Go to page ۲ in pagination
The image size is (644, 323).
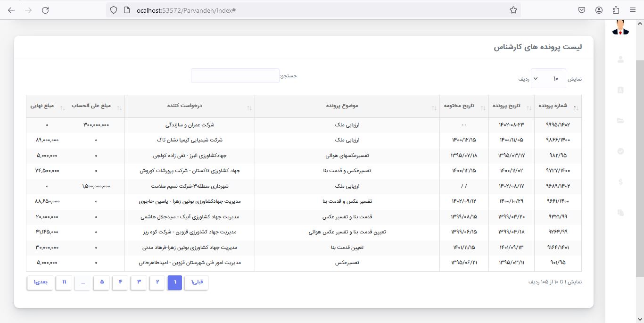[157, 282]
